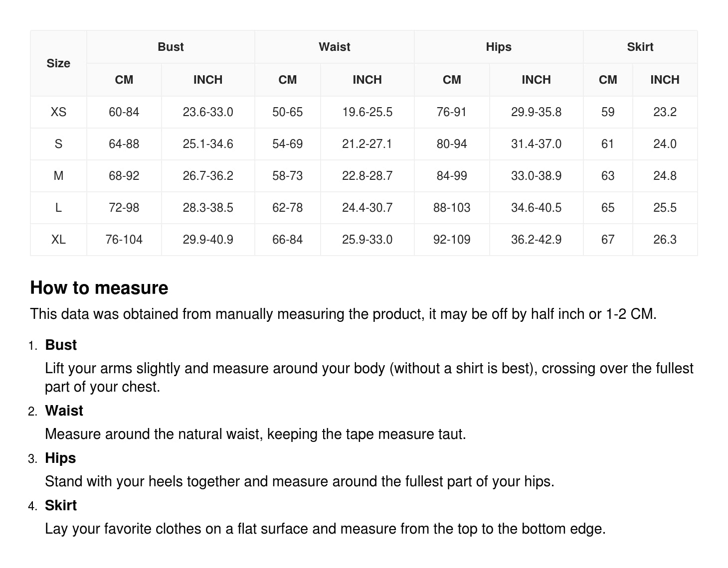
Task: Click the Skirt column header in table
Action: pyautogui.click(x=640, y=47)
